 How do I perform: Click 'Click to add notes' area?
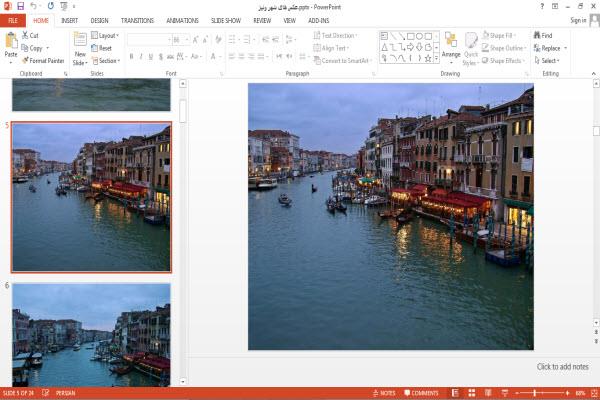(x=562, y=367)
